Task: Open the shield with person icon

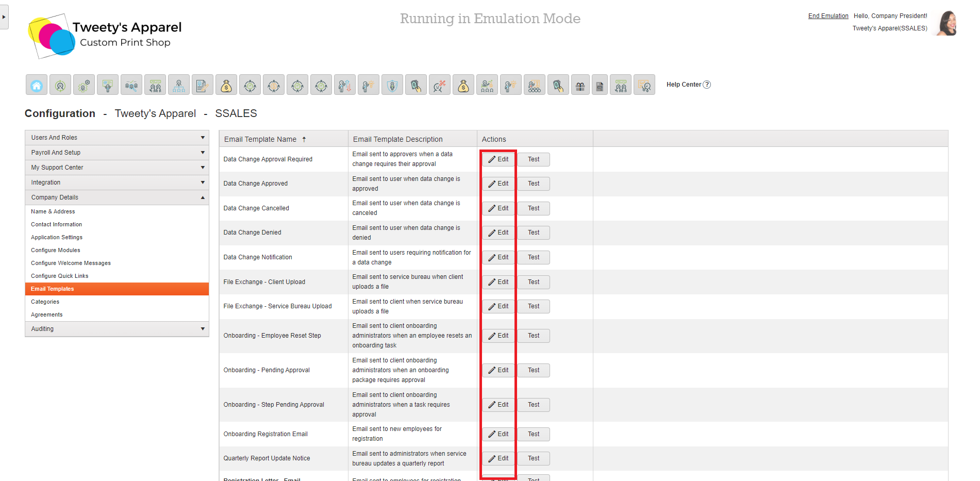Action: 392,85
